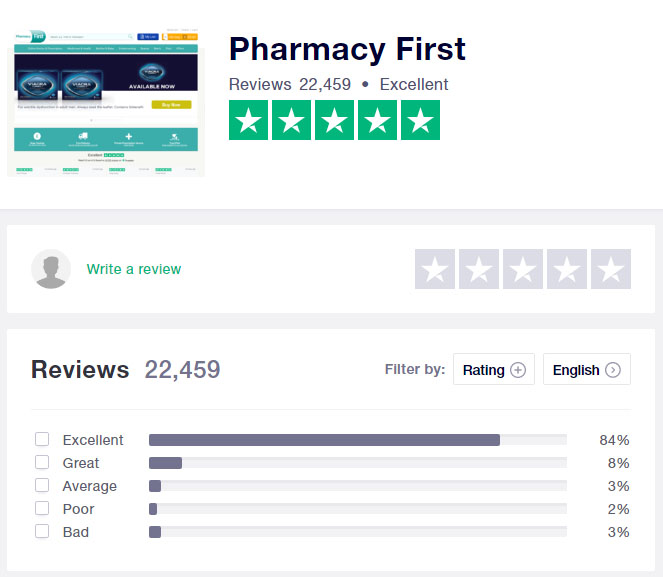
Task: Enable the Average reviews checkbox
Action: [42, 485]
